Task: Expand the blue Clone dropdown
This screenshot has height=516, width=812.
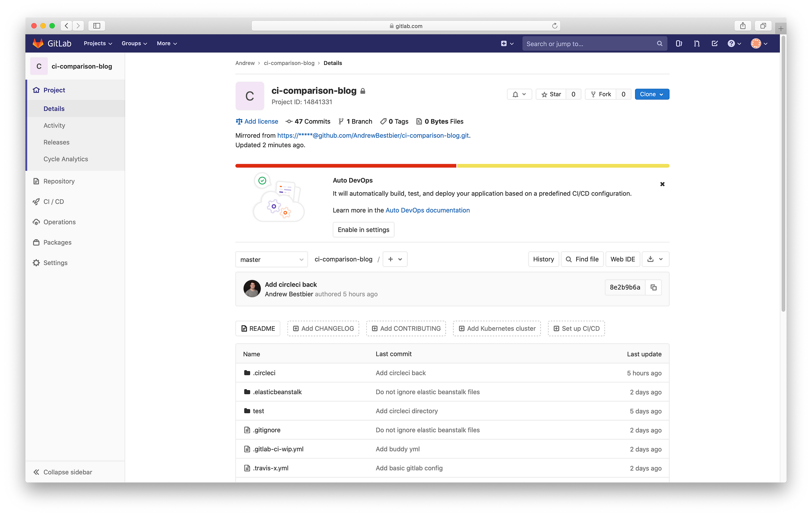Action: tap(652, 94)
